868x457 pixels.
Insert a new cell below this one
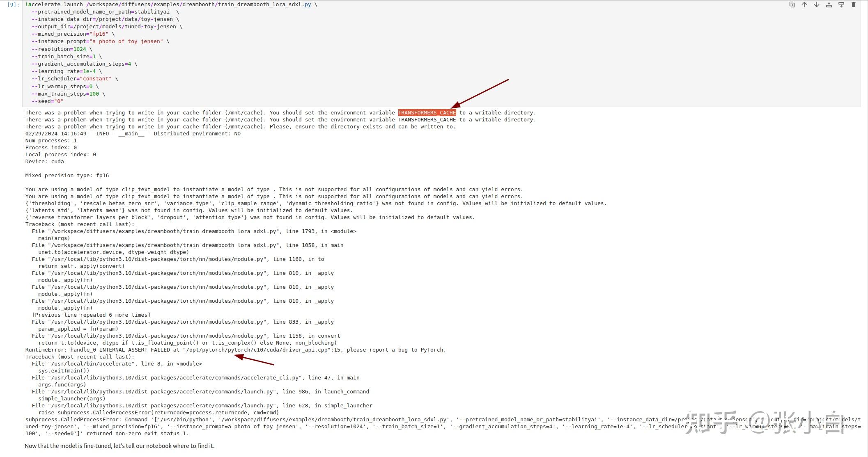[x=841, y=5]
